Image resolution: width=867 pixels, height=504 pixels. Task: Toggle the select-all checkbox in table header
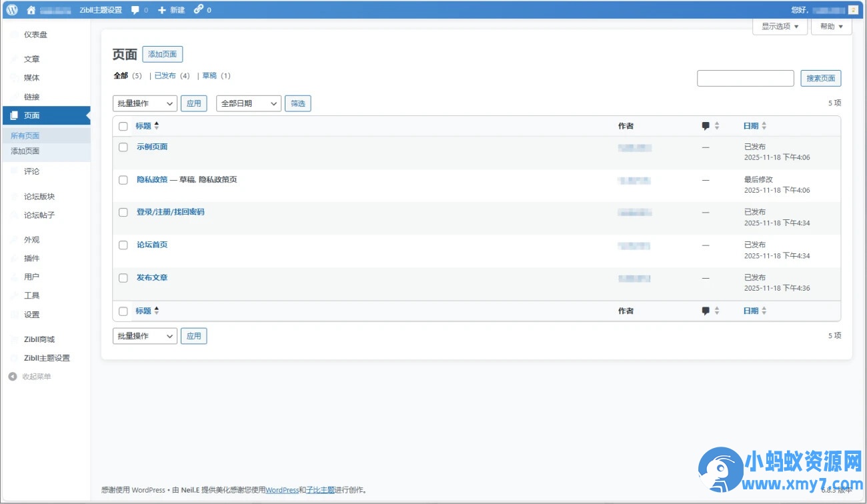coord(123,127)
